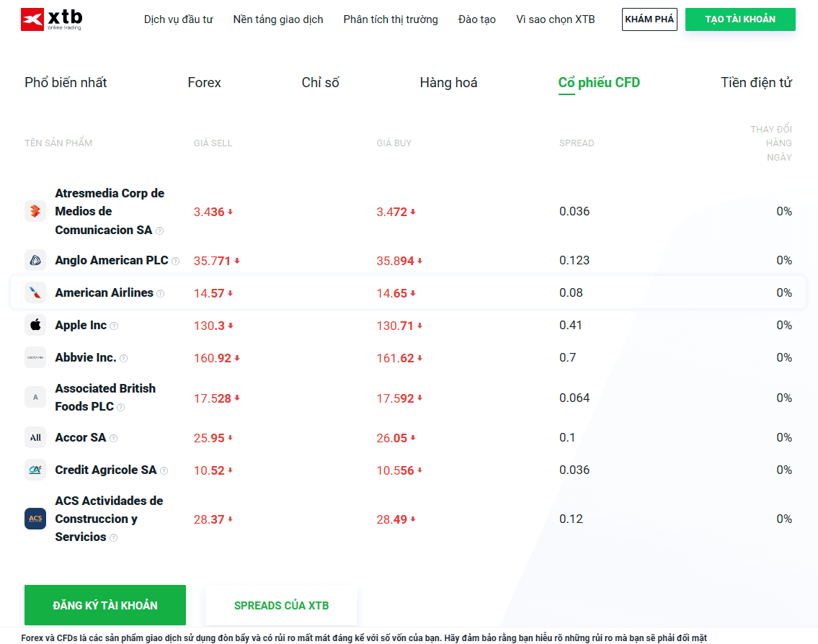
Task: Select the Cổ phiếu CFD tab
Action: click(599, 82)
